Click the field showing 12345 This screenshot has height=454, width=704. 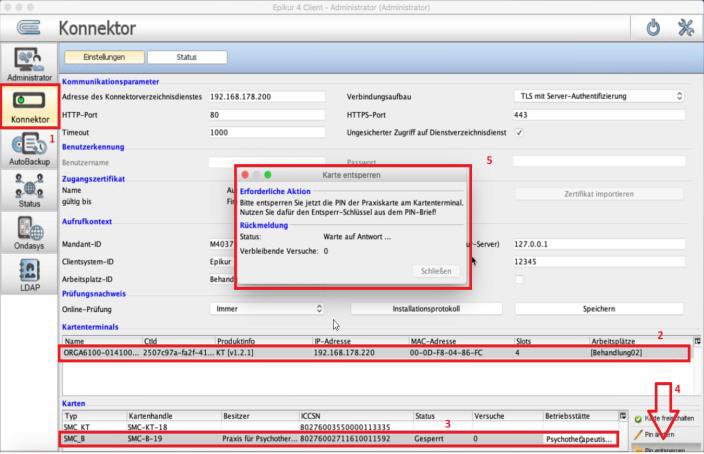tap(599, 261)
